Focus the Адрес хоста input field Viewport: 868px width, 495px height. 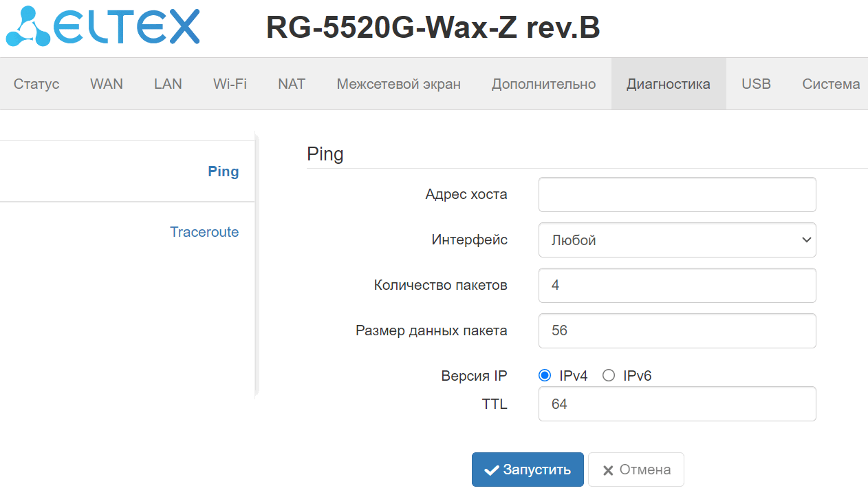[677, 194]
